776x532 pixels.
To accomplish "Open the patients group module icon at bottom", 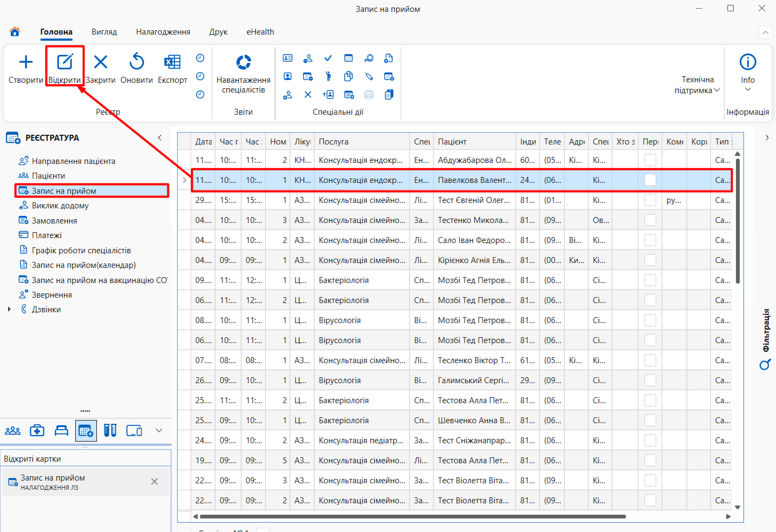I will tap(12, 431).
